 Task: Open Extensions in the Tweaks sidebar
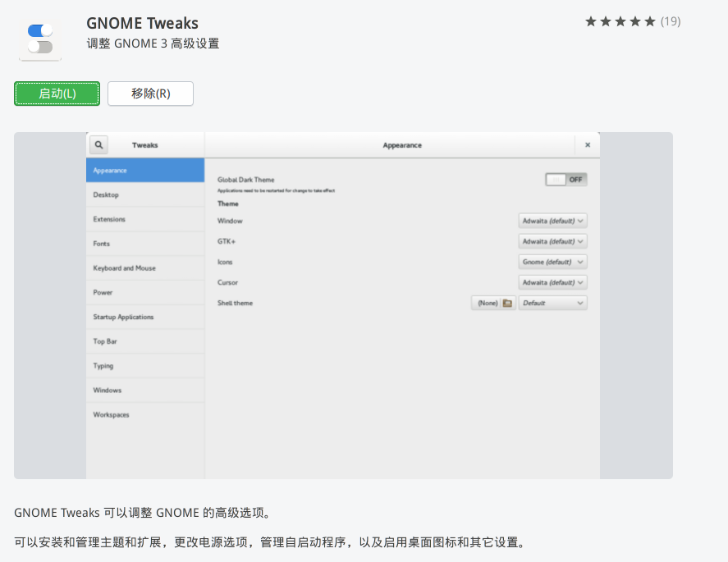[144, 219]
